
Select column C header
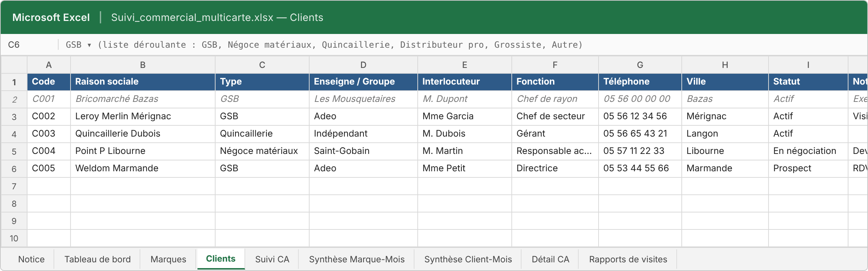[262, 65]
